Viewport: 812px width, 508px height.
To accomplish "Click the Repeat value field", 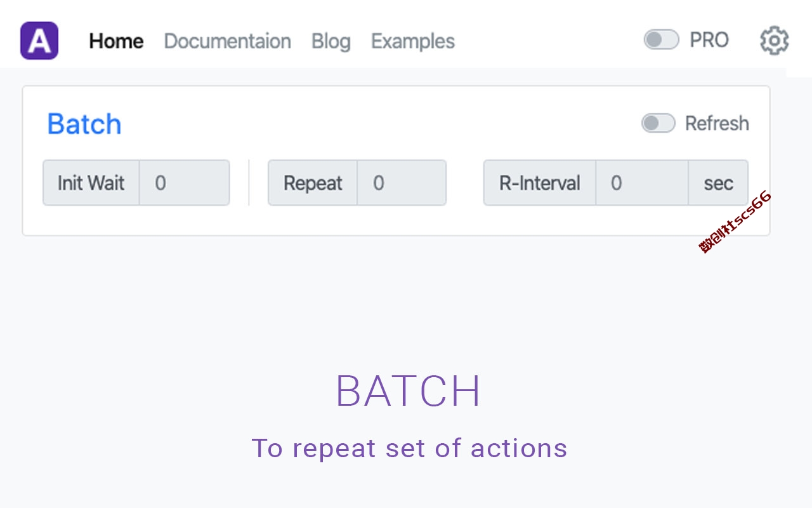I will [x=402, y=183].
